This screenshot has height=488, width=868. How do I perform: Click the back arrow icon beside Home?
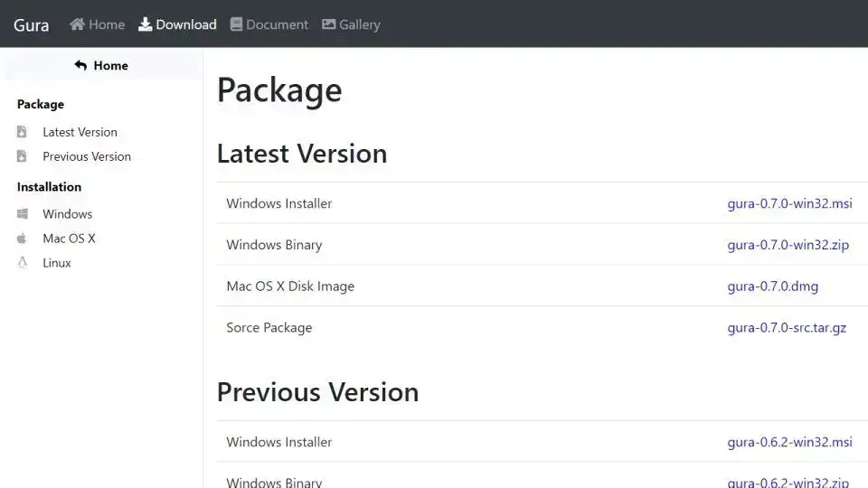(80, 65)
